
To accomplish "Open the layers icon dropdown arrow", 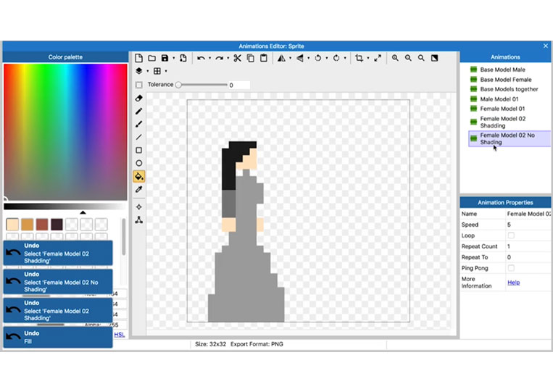I will 148,71.
